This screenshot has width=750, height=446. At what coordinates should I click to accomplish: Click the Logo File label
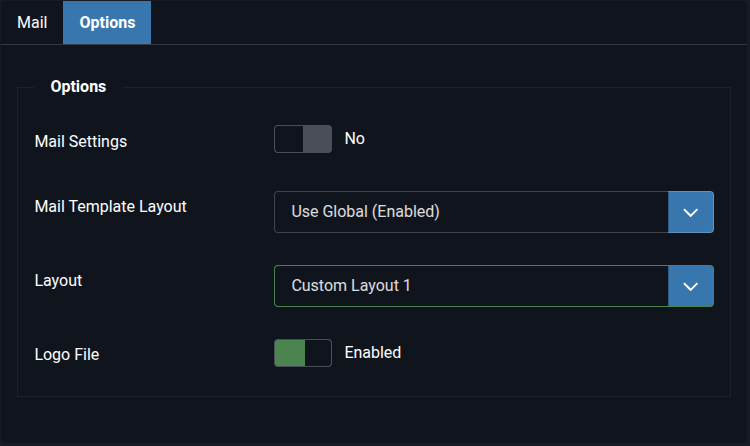67,354
